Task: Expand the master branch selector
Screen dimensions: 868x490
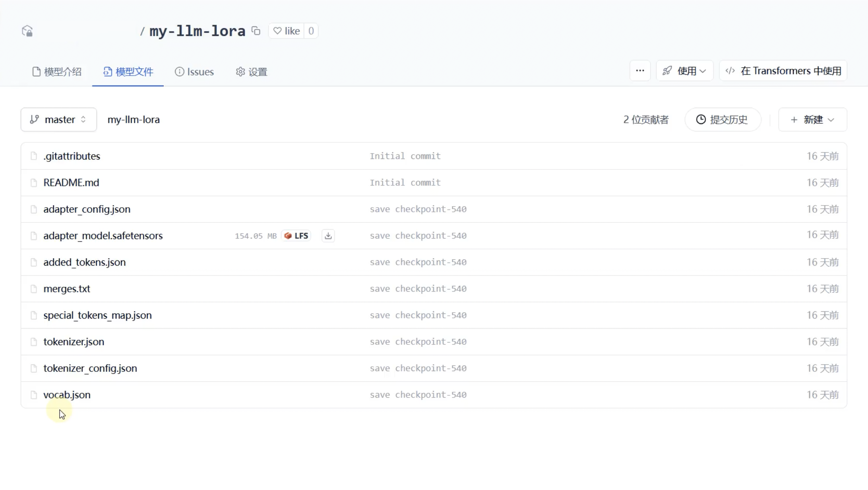Action: click(58, 120)
